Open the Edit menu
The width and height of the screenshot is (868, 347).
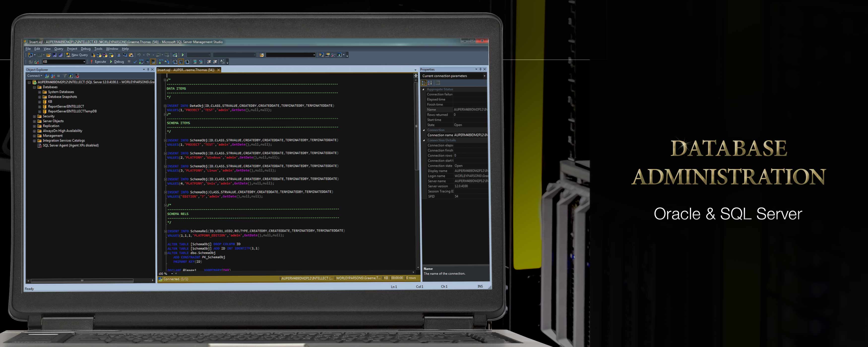37,49
